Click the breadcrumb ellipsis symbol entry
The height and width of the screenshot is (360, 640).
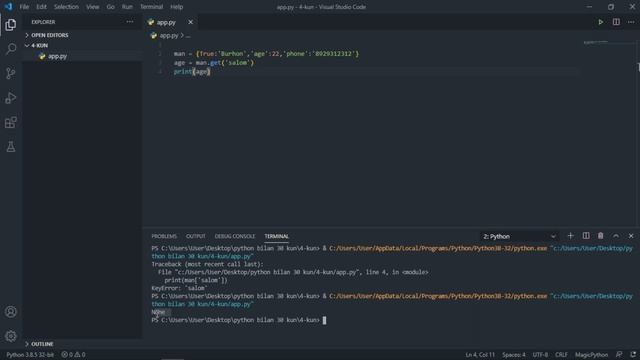188,36
